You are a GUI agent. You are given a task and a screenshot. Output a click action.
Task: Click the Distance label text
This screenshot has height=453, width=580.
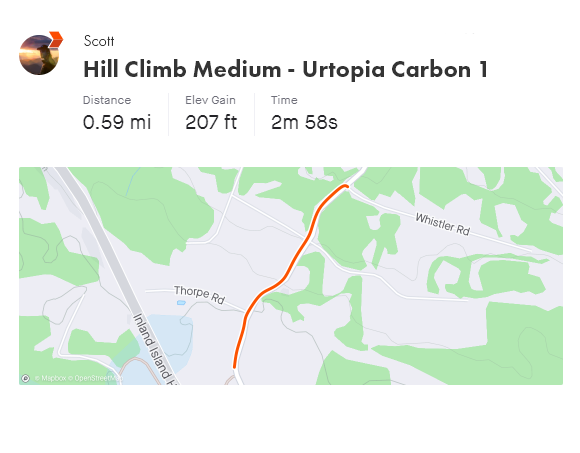point(107,100)
